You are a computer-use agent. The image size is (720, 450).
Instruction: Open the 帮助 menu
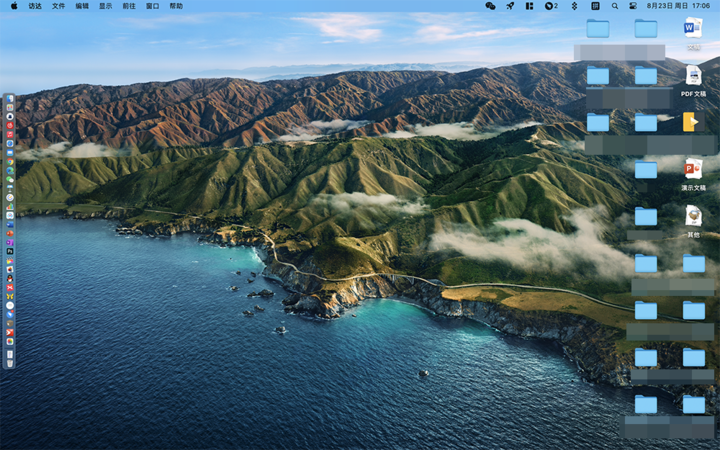[176, 6]
